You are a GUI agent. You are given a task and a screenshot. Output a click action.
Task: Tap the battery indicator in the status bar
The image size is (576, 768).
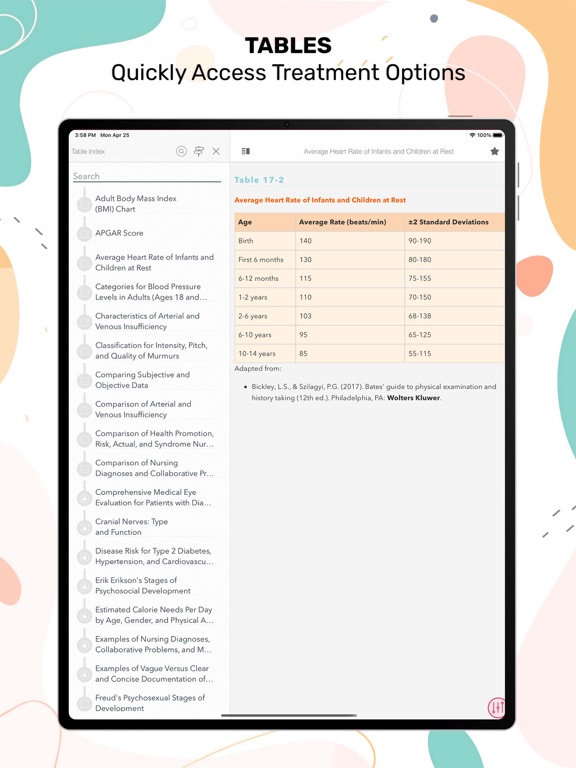click(x=498, y=135)
